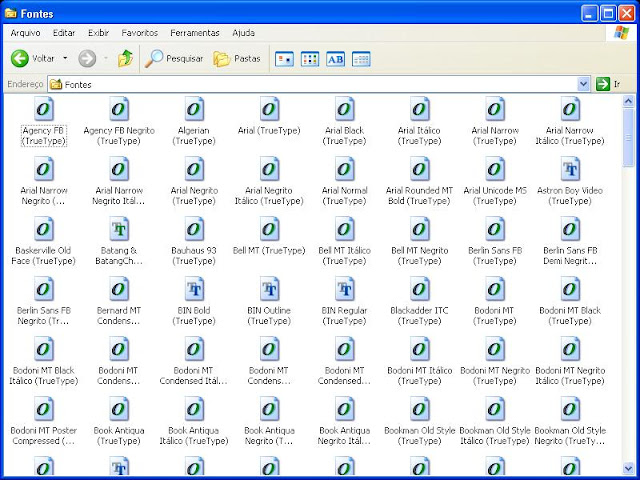
Task: Select Bookman Old Style font icon
Action: tap(420, 409)
